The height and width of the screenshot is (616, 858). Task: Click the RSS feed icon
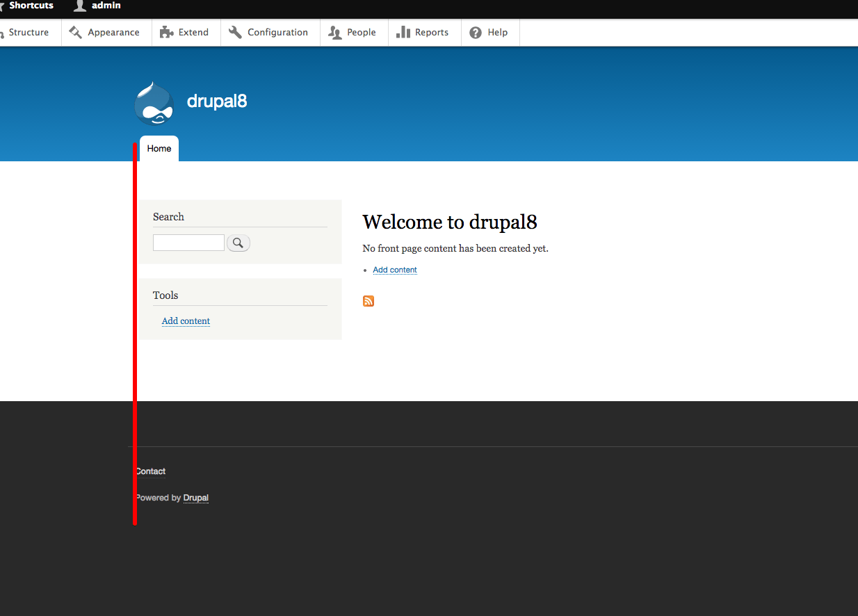[368, 301]
